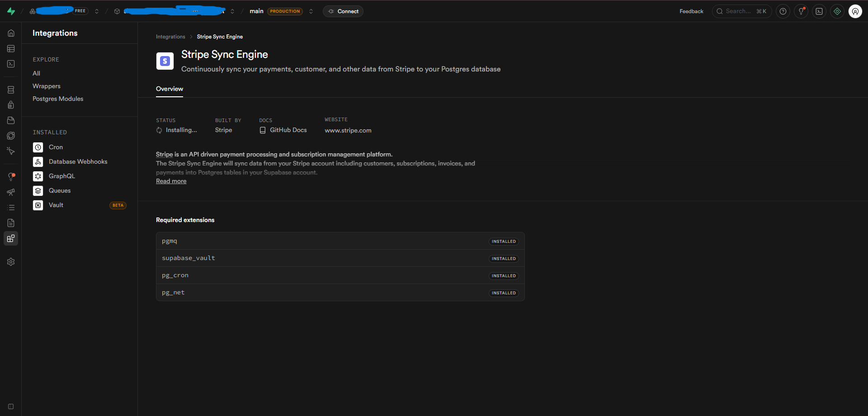Open Project Settings gear icon
Image resolution: width=868 pixels, height=416 pixels.
pos(11,262)
